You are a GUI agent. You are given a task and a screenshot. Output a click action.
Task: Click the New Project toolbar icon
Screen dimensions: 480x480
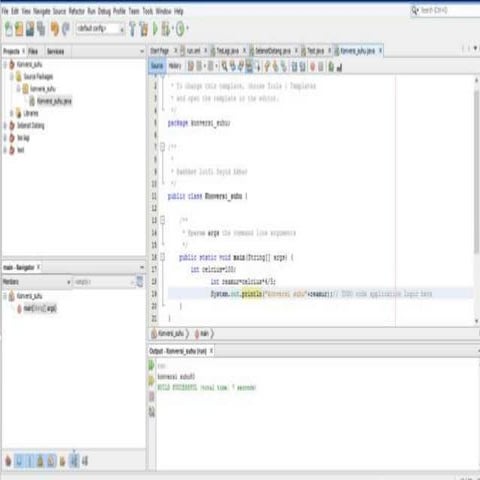pos(19,29)
